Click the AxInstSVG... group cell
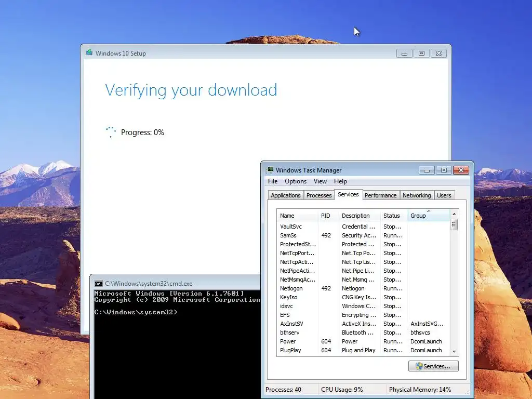This screenshot has width=532, height=399. 427,324
